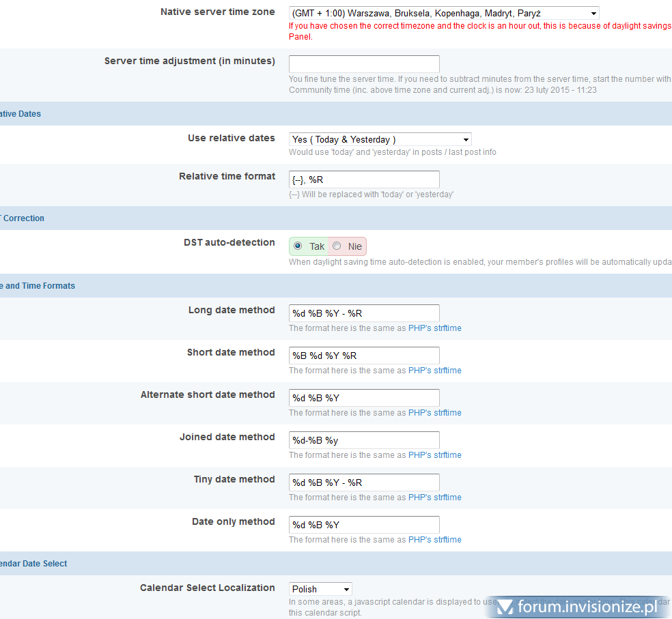Screen dimensions: 672x619
Task: Open PHP's strftime link under Alternate short date
Action: coord(434,413)
